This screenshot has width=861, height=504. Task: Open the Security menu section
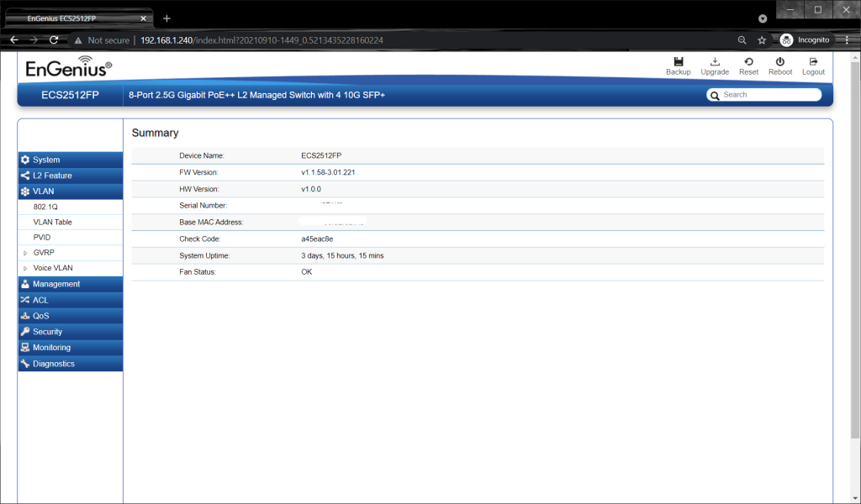point(71,331)
